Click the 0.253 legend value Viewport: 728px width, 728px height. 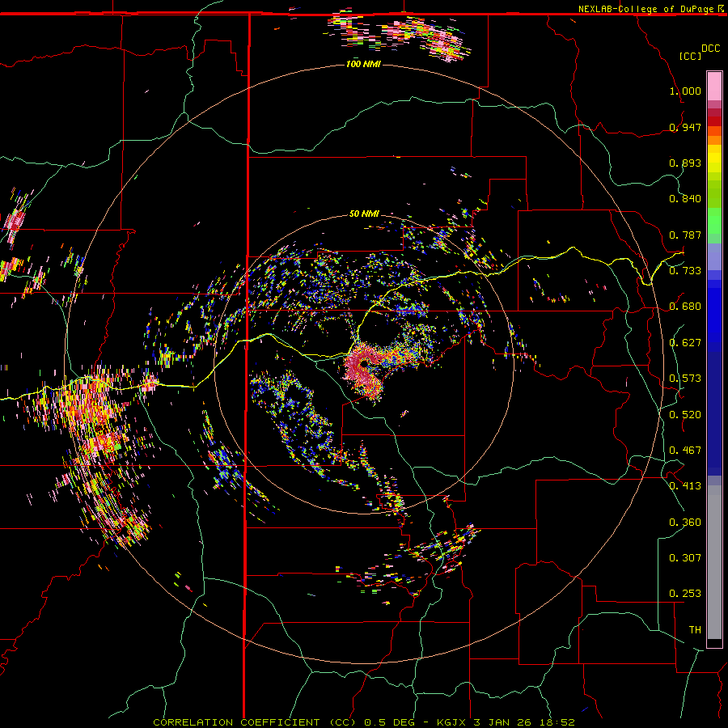pos(685,594)
